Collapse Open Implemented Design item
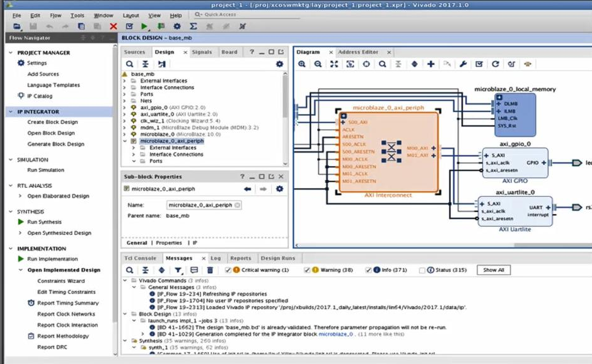 click(x=20, y=270)
